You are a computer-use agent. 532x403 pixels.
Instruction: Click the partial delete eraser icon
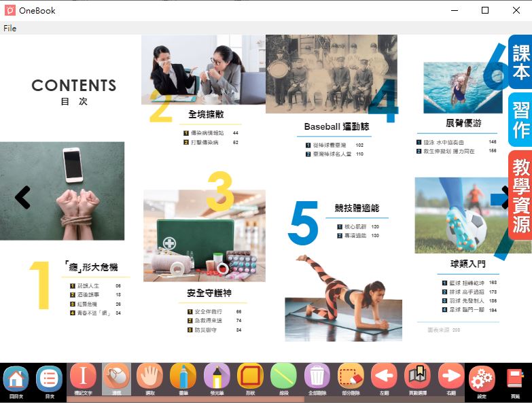(351, 376)
